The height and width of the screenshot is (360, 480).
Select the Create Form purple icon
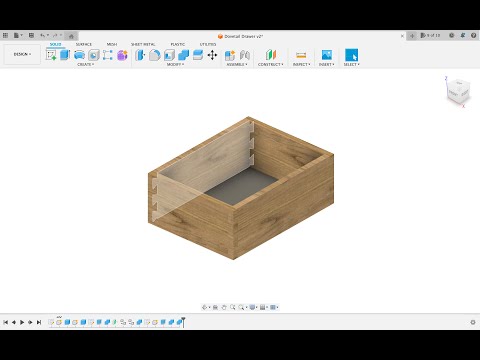pyautogui.click(x=122, y=55)
